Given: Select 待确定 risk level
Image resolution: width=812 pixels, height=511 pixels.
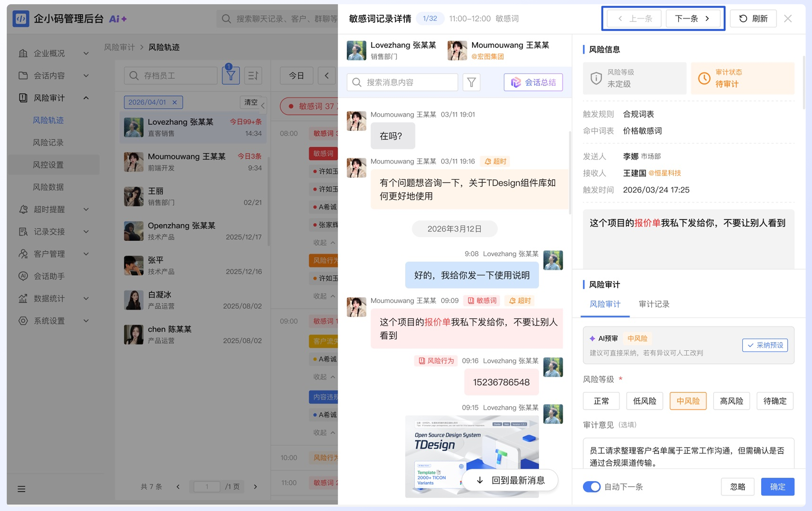Looking at the screenshot, I should tap(775, 401).
